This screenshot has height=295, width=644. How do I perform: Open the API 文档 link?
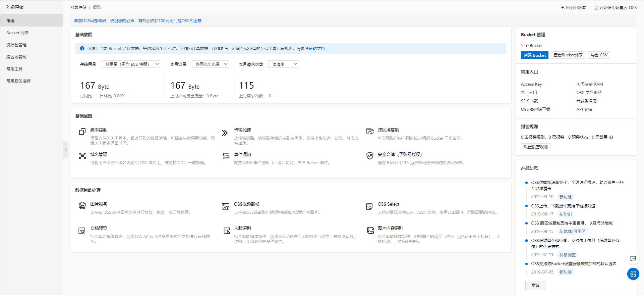click(x=584, y=109)
